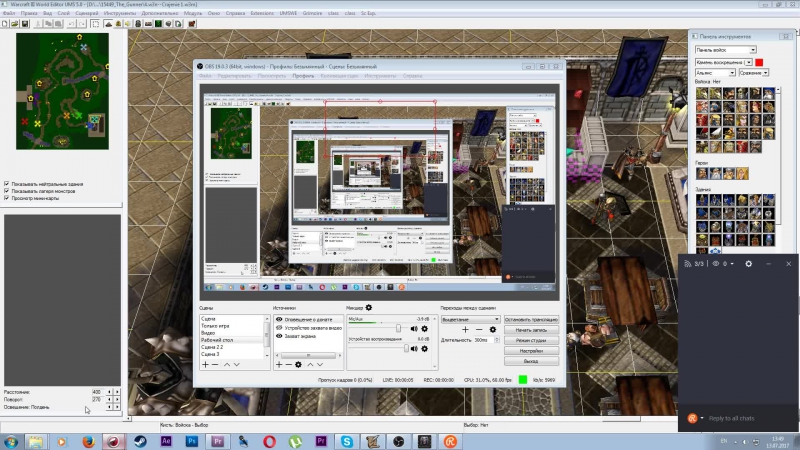Open the Object Editor from the toolbar
This screenshot has width=800, height=450.
click(x=138, y=23)
